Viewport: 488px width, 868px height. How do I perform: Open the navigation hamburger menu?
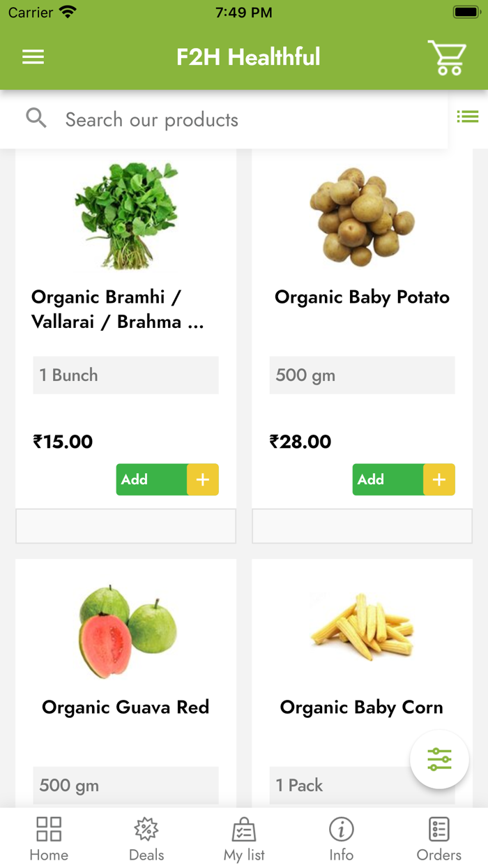point(33,57)
